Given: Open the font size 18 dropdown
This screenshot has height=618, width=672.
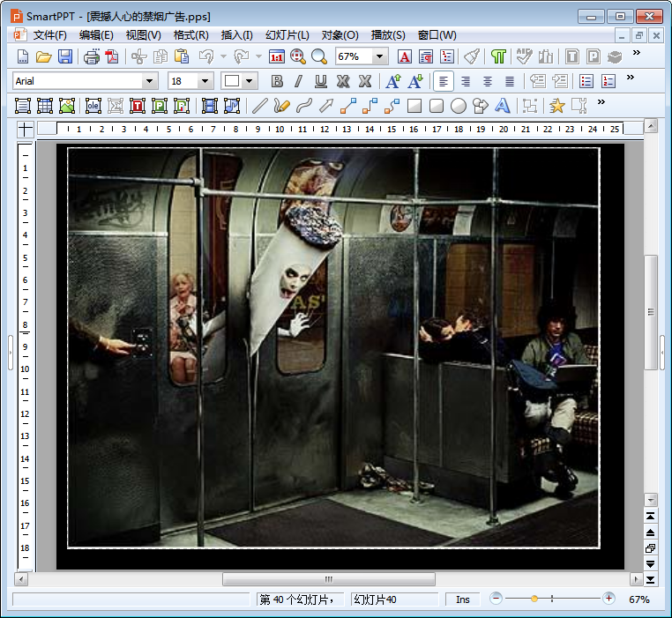Looking at the screenshot, I should [205, 81].
